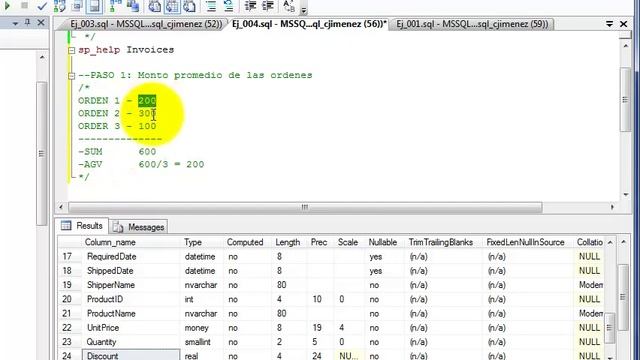Toggle auto-hide pin on the left panel

click(x=28, y=23)
